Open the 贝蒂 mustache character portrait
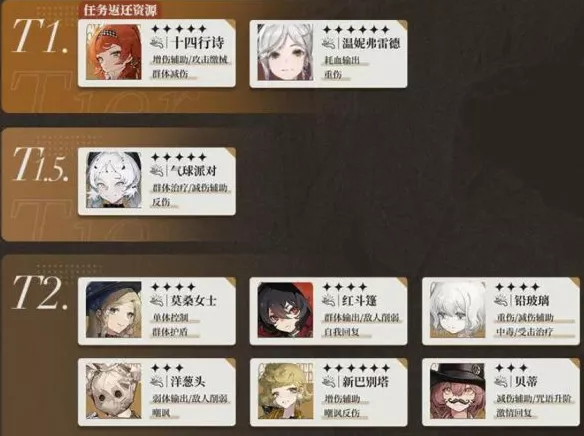Image resolution: width=584 pixels, height=436 pixels. pyautogui.click(x=457, y=391)
